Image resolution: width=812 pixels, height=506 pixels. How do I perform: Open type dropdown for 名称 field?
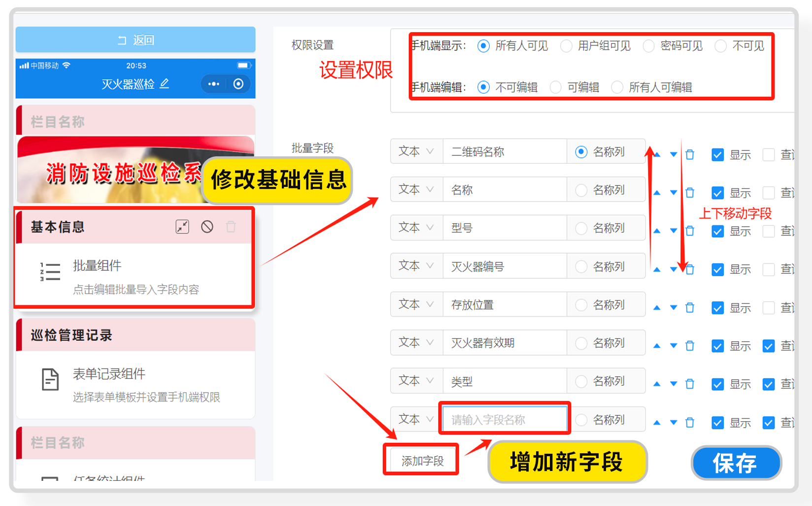click(416, 189)
